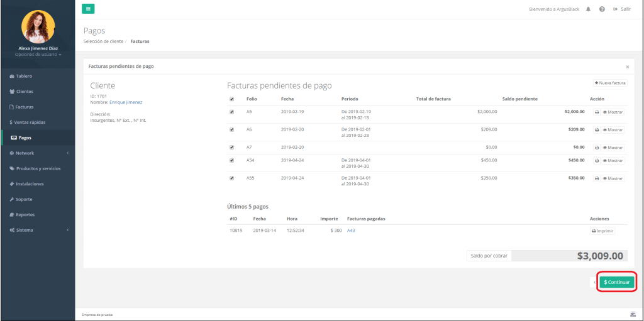Click the Bienvenido a ArgusBlack text

555,9
